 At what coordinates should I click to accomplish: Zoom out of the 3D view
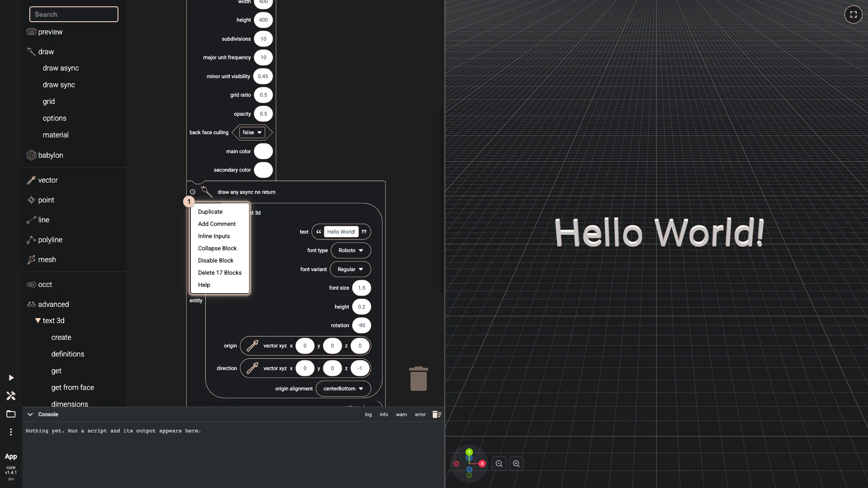[499, 464]
